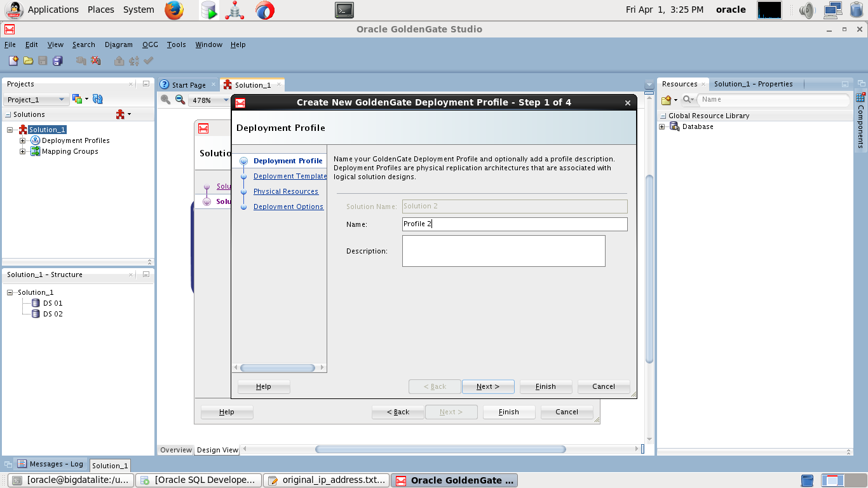This screenshot has height=488, width=868.
Task: Open the OGG menu
Action: pyautogui.click(x=150, y=44)
